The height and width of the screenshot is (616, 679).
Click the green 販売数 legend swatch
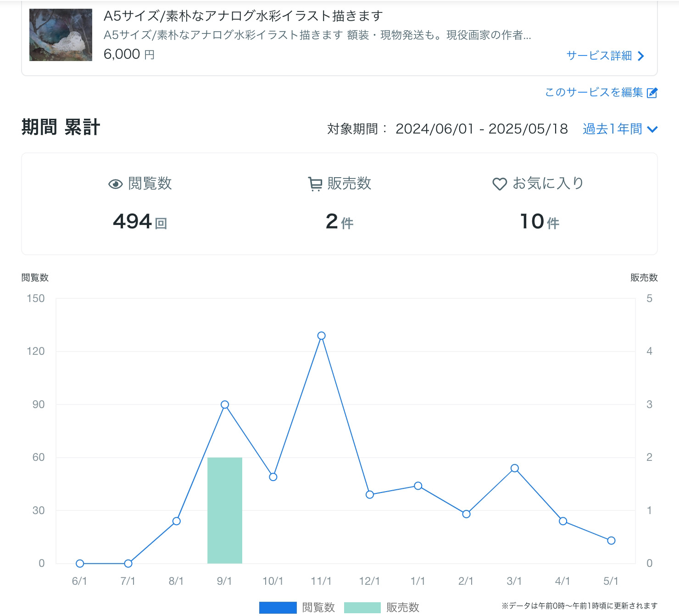[363, 607]
